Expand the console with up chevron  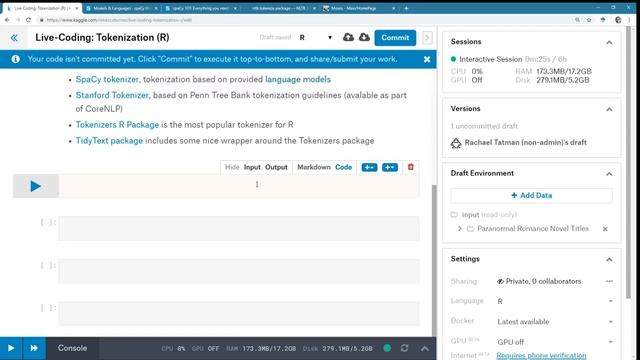coord(424,348)
